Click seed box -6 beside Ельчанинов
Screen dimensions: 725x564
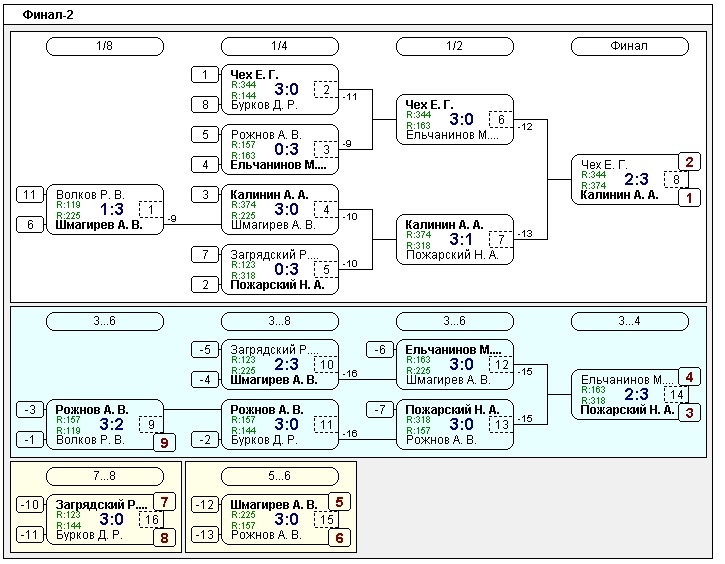(379, 350)
